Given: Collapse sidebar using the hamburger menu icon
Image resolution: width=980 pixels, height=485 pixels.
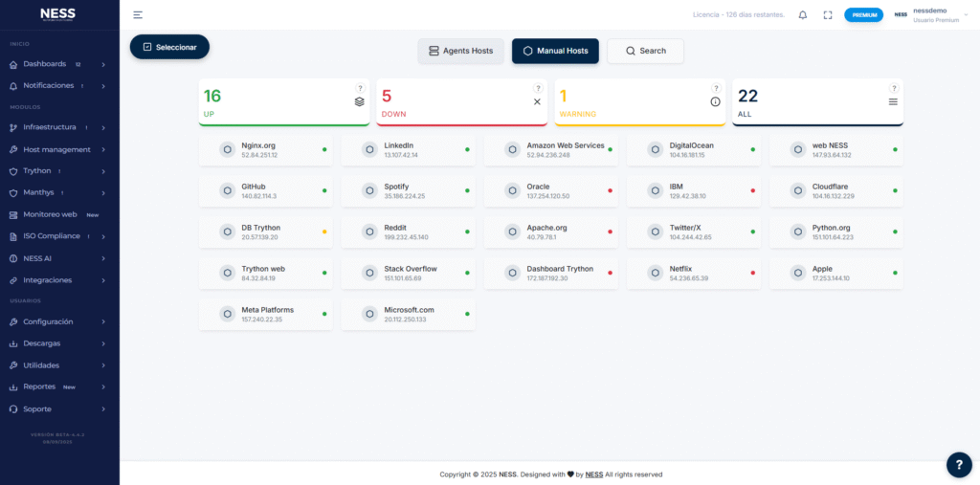Looking at the screenshot, I should point(138,14).
